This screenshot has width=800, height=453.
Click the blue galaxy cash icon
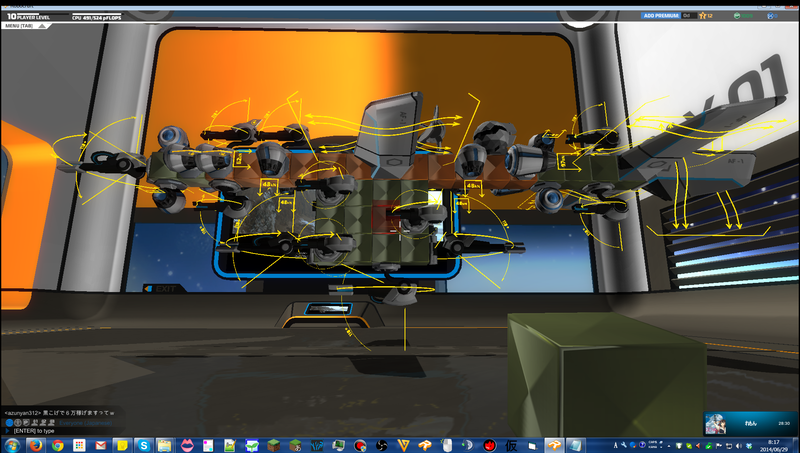(x=770, y=16)
